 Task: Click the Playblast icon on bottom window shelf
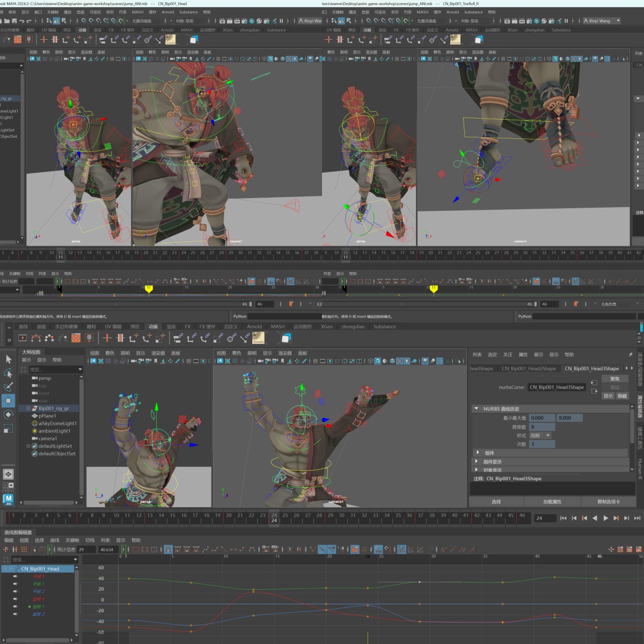pos(23,338)
